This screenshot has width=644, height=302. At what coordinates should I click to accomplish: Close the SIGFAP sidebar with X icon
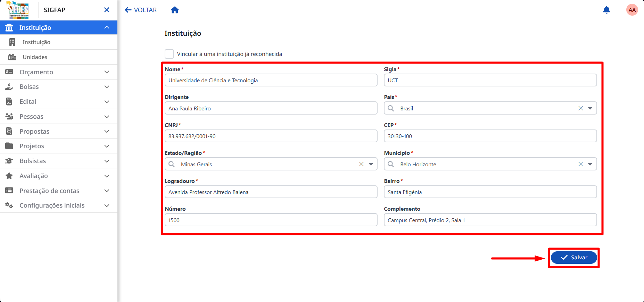(x=107, y=10)
